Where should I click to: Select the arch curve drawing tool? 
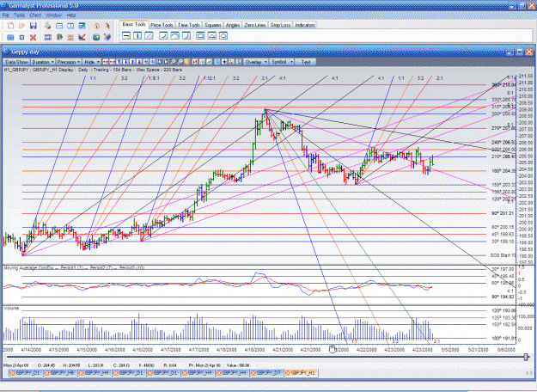click(174, 35)
